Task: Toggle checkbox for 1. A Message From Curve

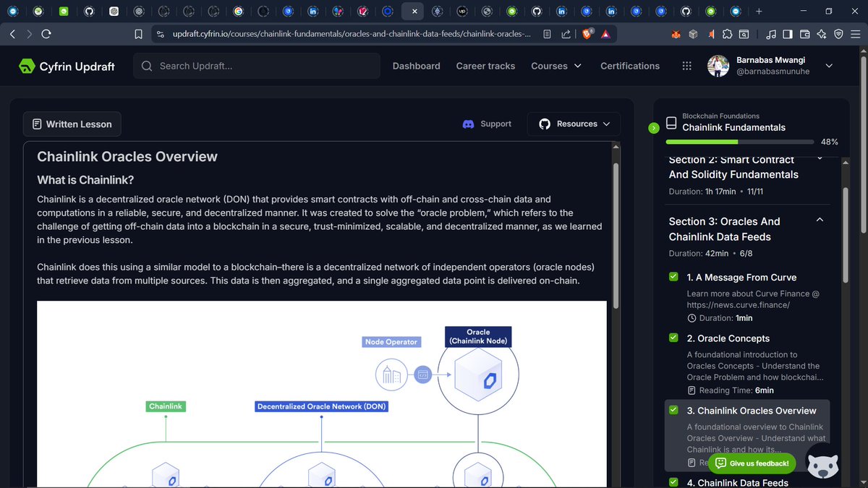Action: click(673, 277)
